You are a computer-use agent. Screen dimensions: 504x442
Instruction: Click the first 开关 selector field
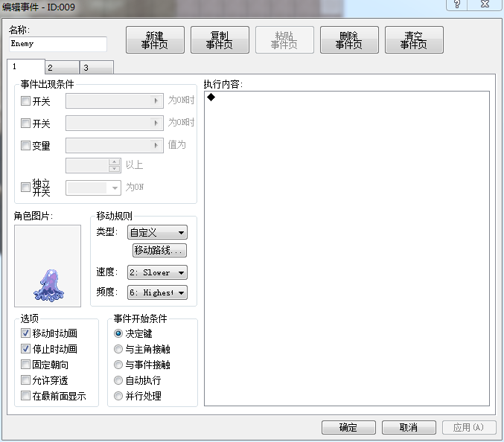tap(115, 101)
